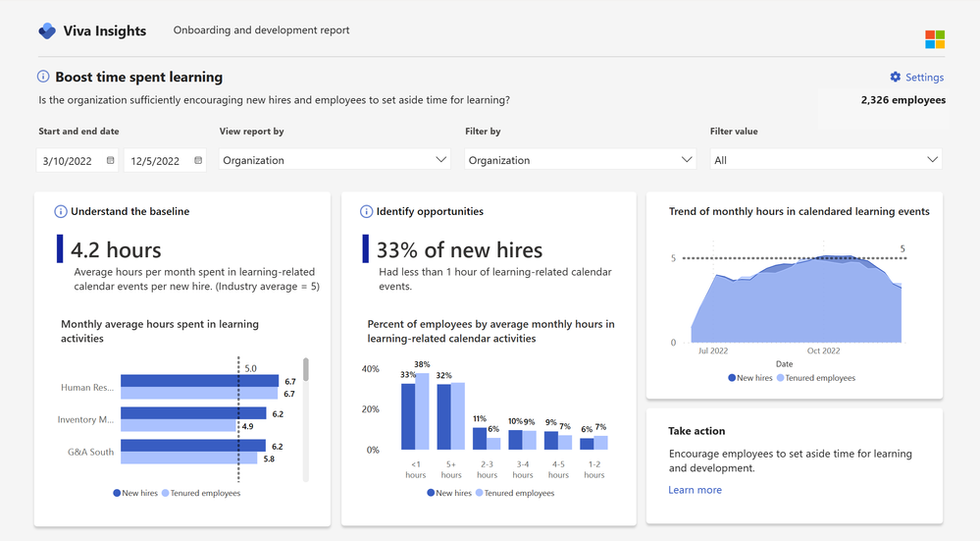Open calendar picker for end date 12/5/2022
This screenshot has height=541, width=980.
pos(198,160)
